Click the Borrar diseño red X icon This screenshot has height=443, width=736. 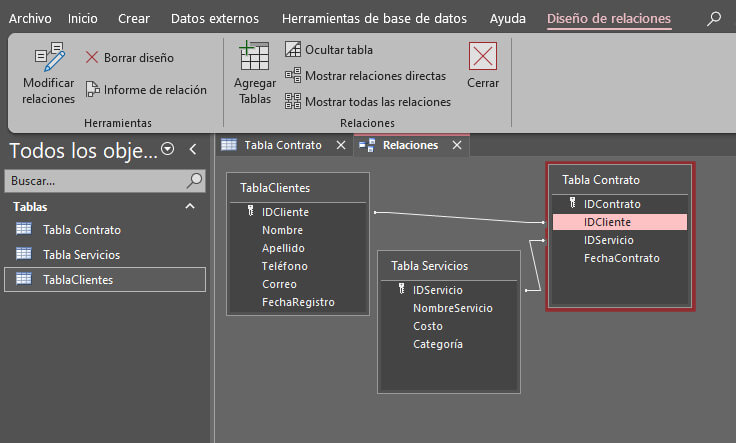click(x=92, y=58)
